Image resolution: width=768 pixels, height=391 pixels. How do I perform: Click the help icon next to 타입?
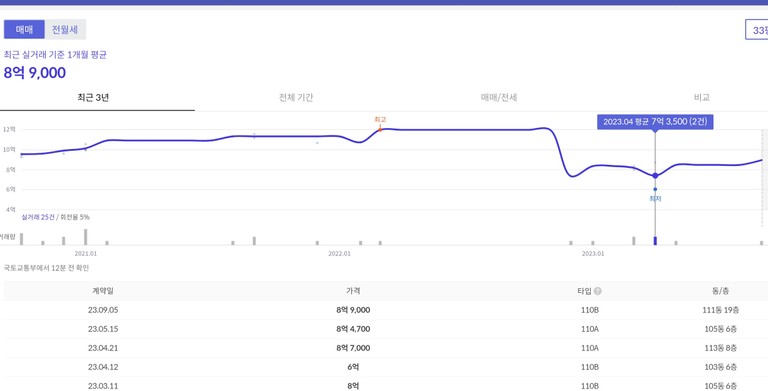598,291
